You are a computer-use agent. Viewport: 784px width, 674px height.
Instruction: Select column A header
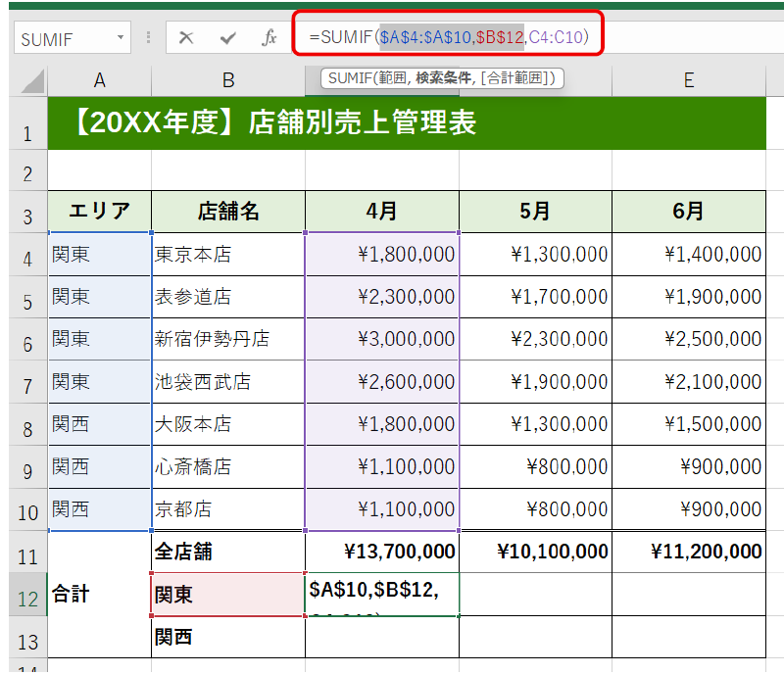99,80
